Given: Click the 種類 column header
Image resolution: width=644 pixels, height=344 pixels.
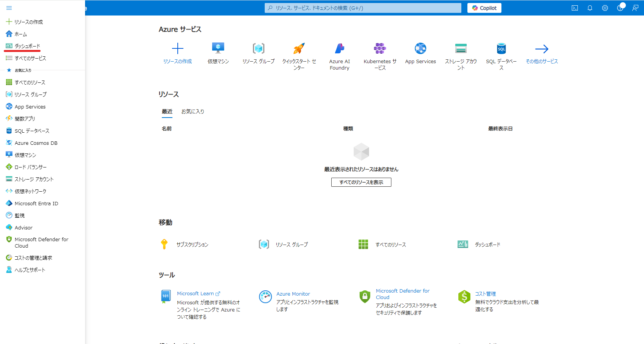Looking at the screenshot, I should (x=348, y=129).
